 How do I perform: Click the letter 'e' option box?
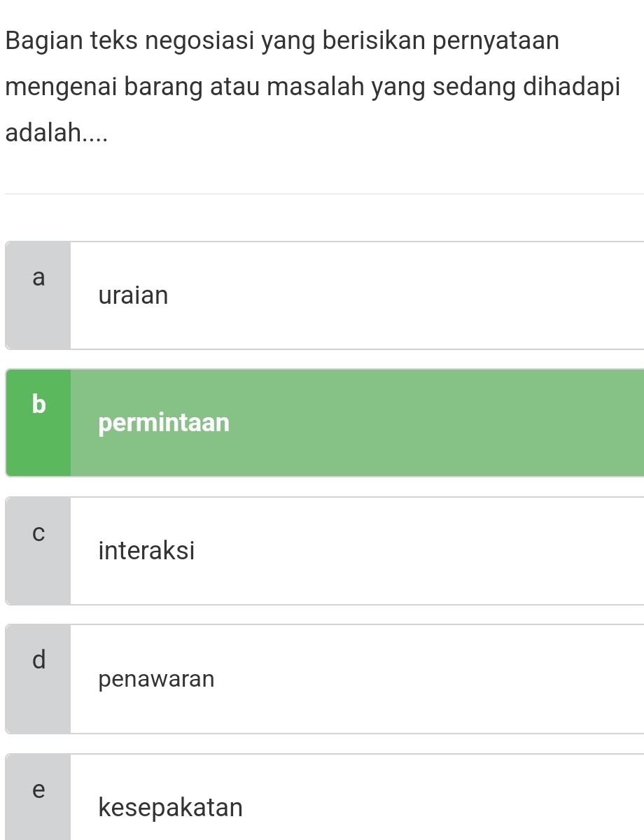click(x=38, y=798)
